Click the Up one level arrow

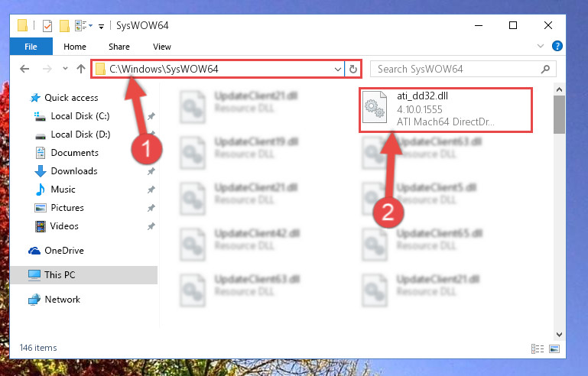click(81, 69)
